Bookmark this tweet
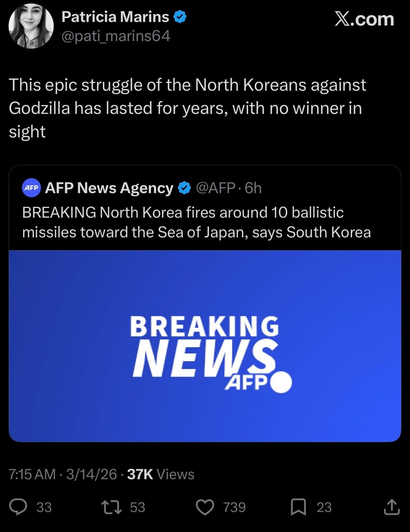This screenshot has height=532, width=410. point(298,507)
